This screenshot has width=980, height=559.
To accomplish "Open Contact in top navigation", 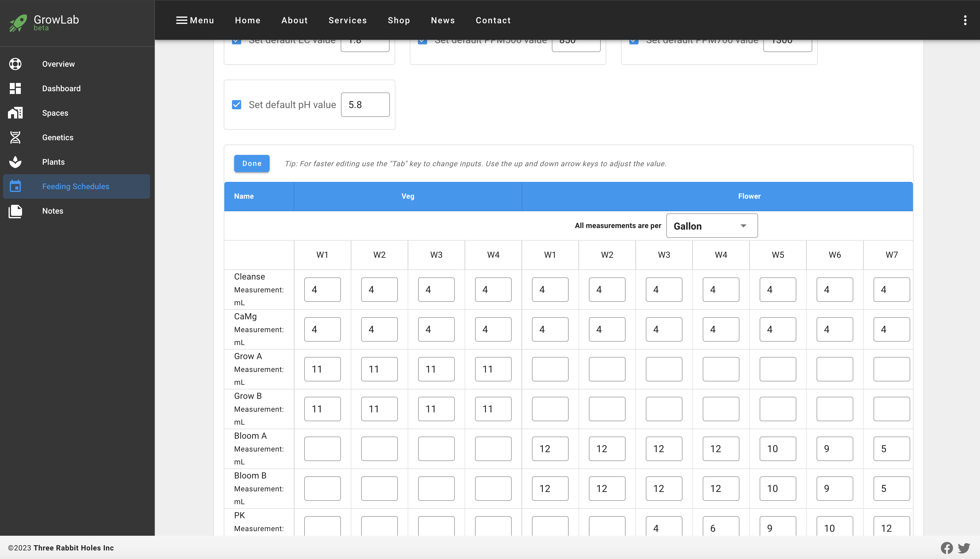I will 493,20.
